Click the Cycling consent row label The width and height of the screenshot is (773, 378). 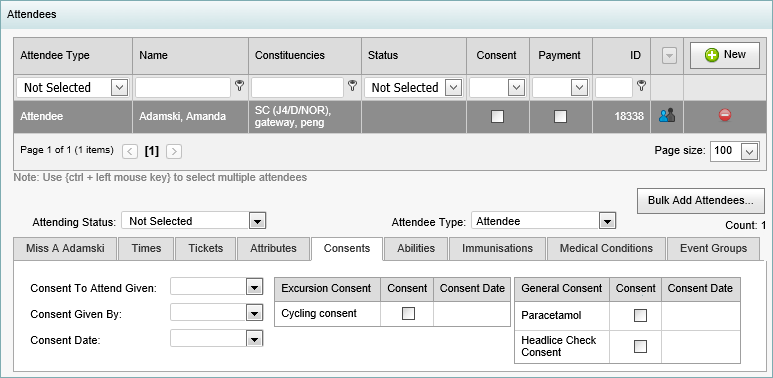pos(319,313)
